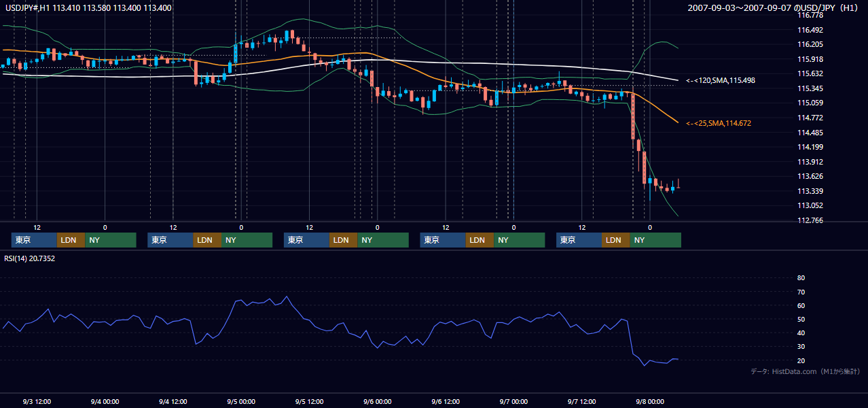Screen dimensions: 868x408
Task: Click RSI scale level 20
Action: click(801, 360)
